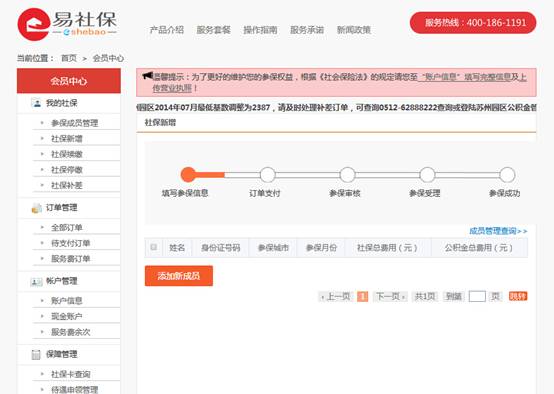Open the 保障管理 sidebar section
Image resolution: width=554 pixels, height=394 pixels.
[x=61, y=354]
